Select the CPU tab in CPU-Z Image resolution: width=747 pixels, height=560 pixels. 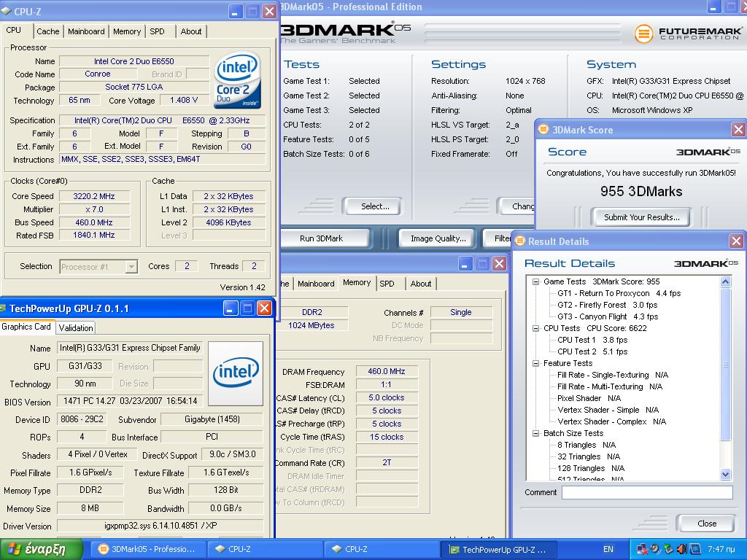click(x=14, y=30)
